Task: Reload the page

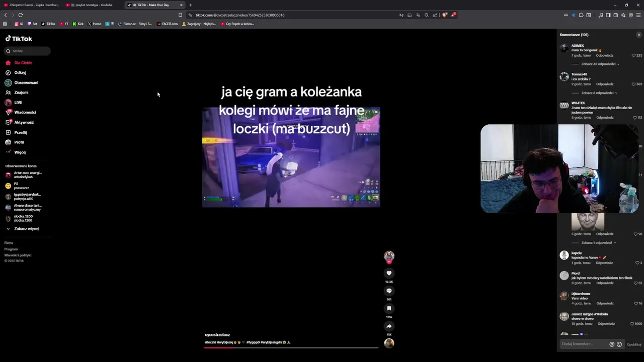Action: 20,15
